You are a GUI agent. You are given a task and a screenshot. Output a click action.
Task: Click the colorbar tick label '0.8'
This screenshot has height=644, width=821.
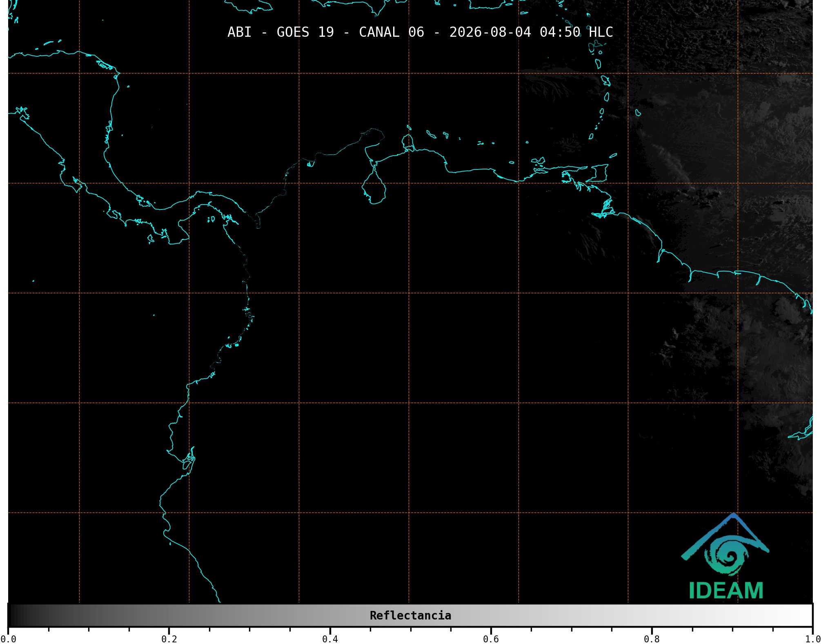[x=652, y=639]
